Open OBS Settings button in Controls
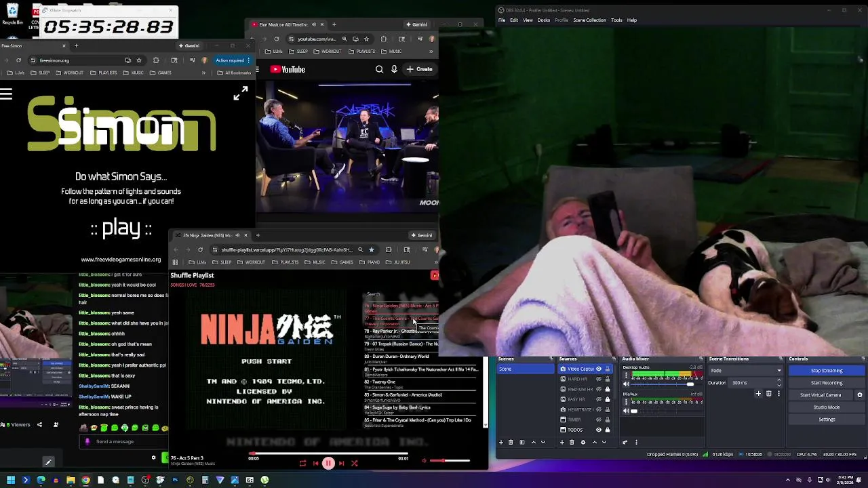This screenshot has height=488, width=868. point(826,420)
